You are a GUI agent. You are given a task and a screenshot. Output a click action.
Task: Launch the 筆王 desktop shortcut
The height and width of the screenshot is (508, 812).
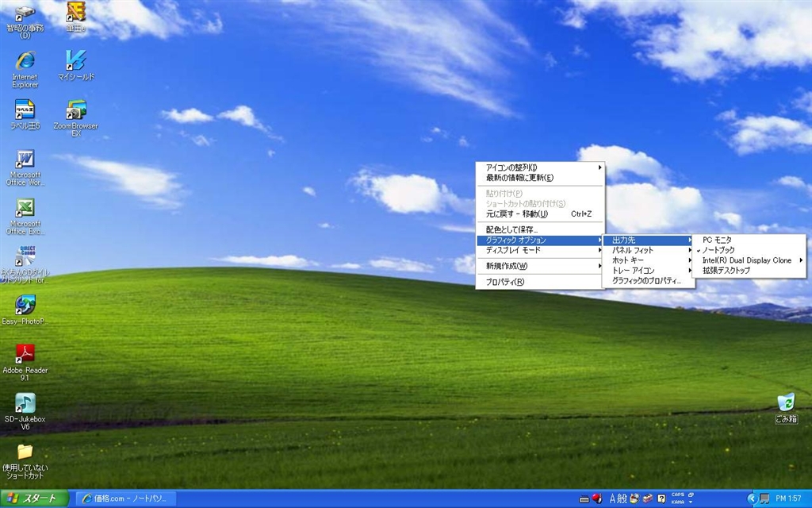pyautogui.click(x=76, y=17)
